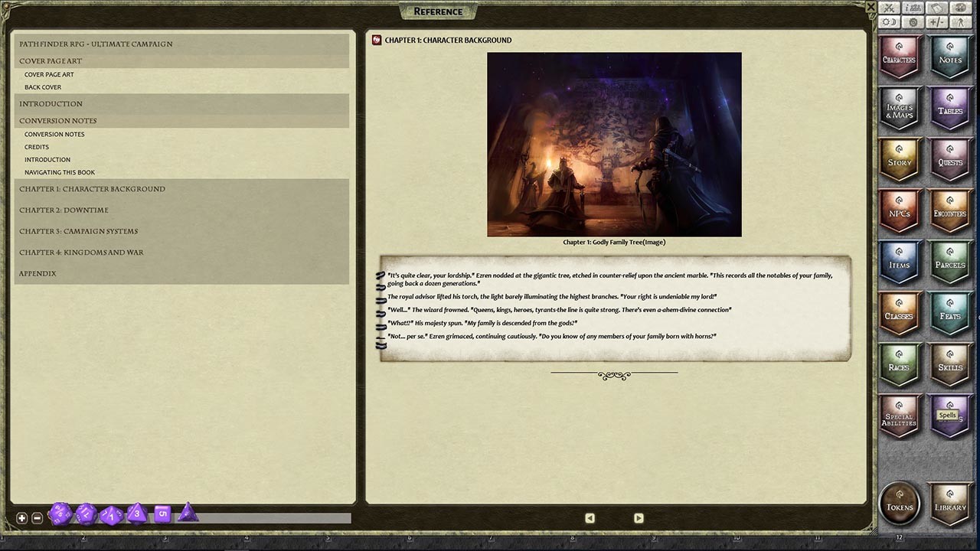The height and width of the screenshot is (551, 980).
Task: Open the Characters panel
Action: click(x=899, y=57)
